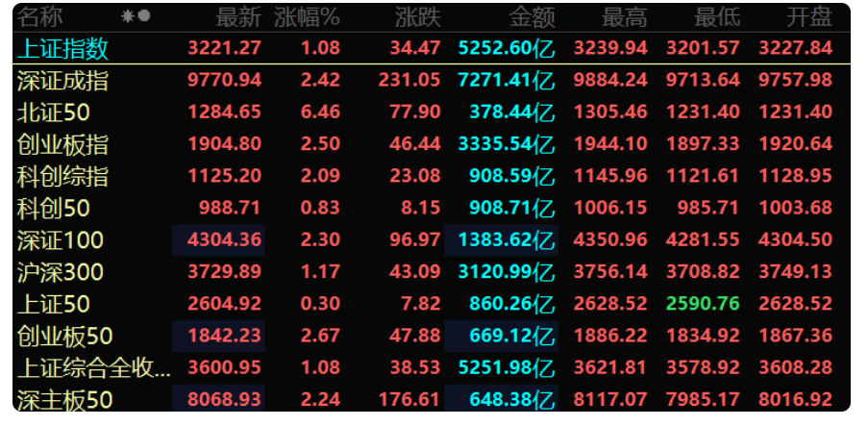Click turnover 3120.99亿 of 沪深300
The width and height of the screenshot is (868, 426).
[507, 272]
